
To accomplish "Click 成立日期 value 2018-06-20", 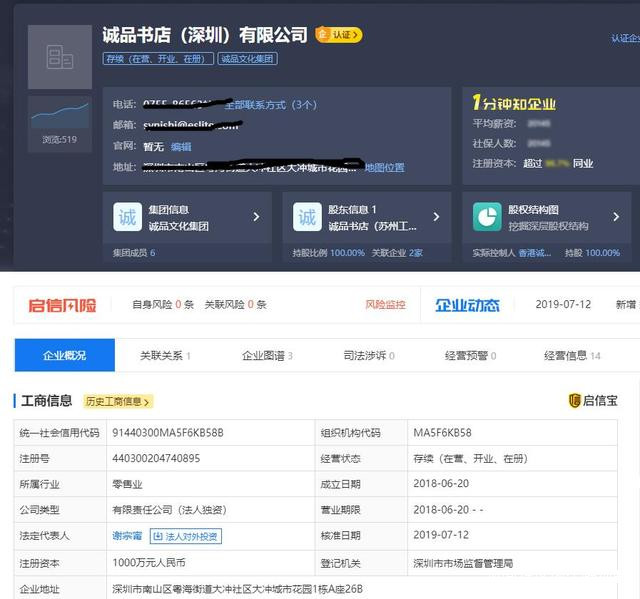I will click(x=441, y=484).
